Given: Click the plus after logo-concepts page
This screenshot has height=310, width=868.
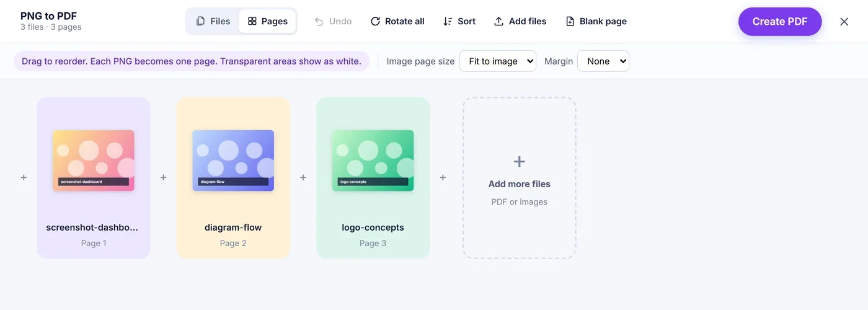Looking at the screenshot, I should (443, 177).
